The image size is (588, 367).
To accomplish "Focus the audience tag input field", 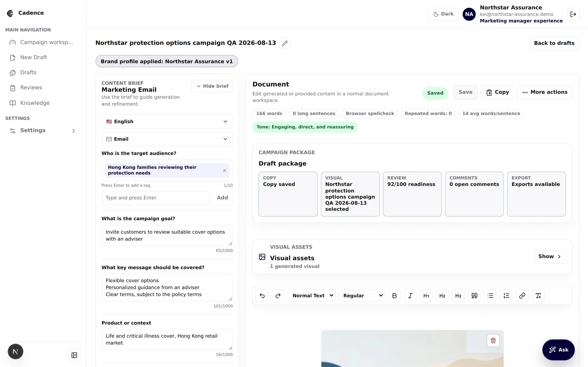I will coord(156,198).
